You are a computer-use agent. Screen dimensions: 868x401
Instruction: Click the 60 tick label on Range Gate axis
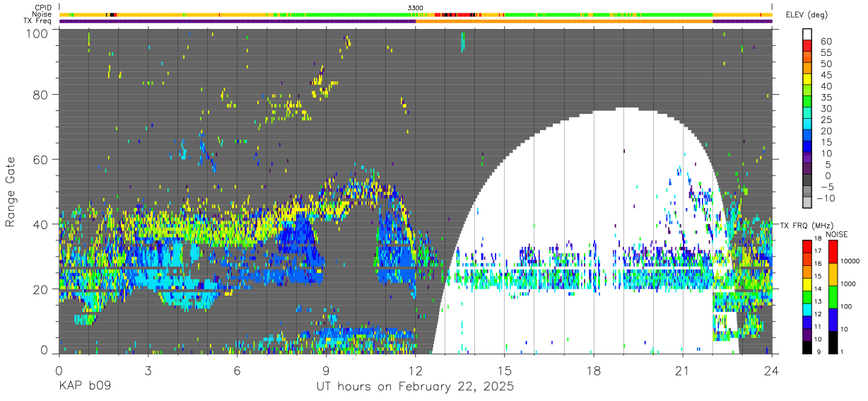click(x=41, y=159)
